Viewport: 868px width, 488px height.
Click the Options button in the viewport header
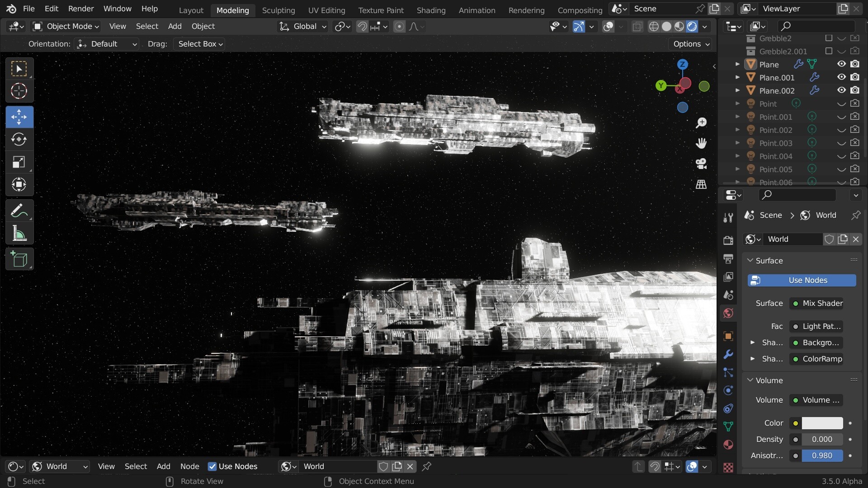coord(689,43)
